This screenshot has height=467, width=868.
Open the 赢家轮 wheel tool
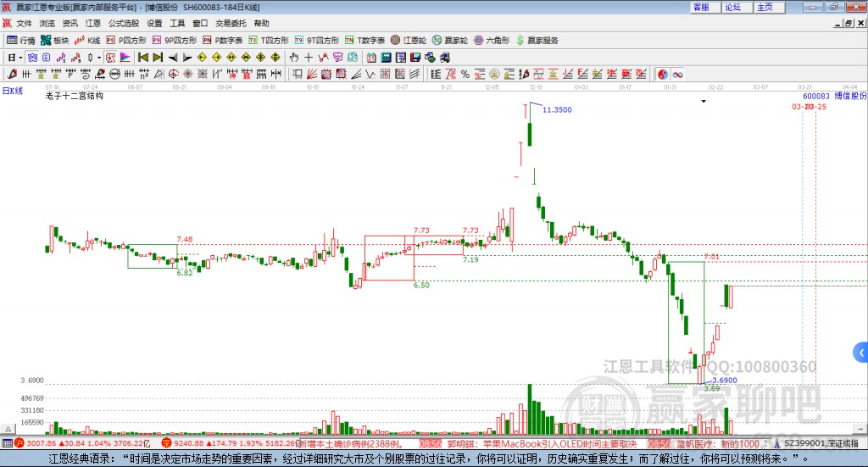point(450,41)
